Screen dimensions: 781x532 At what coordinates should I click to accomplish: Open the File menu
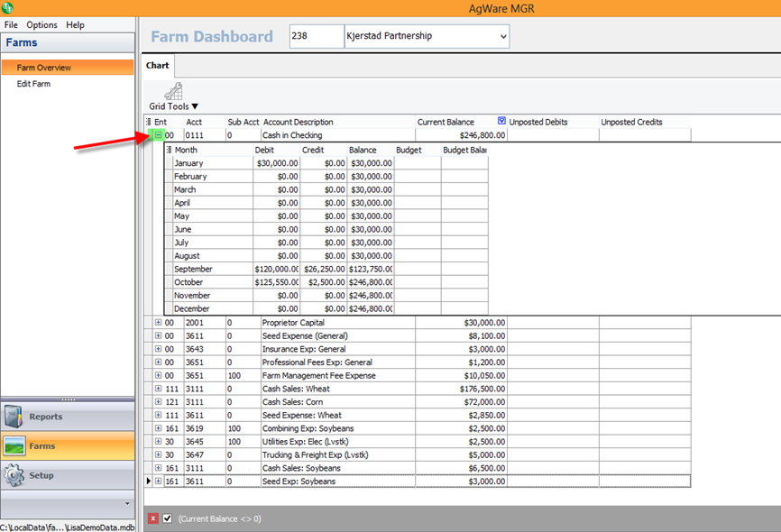point(11,25)
